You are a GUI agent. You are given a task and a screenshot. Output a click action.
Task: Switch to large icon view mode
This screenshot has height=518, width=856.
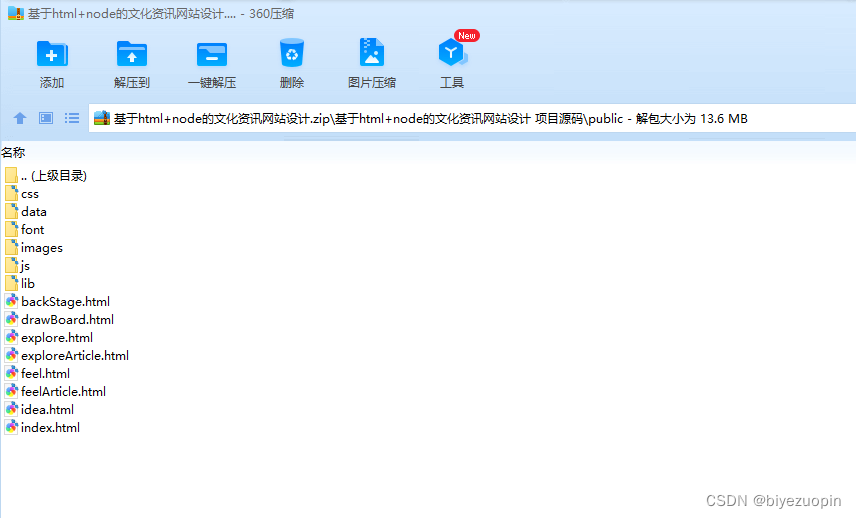(46, 118)
